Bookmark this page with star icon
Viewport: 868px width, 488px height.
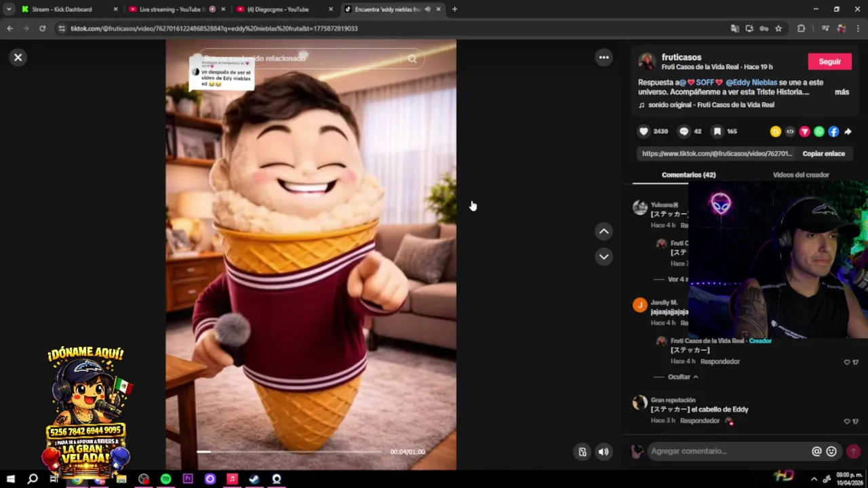778,28
